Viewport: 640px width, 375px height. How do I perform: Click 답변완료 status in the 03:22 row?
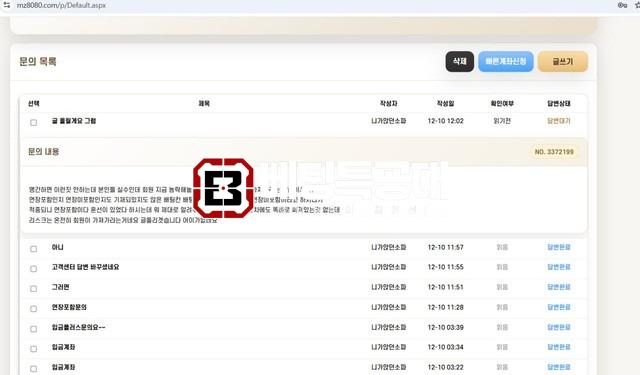click(559, 367)
